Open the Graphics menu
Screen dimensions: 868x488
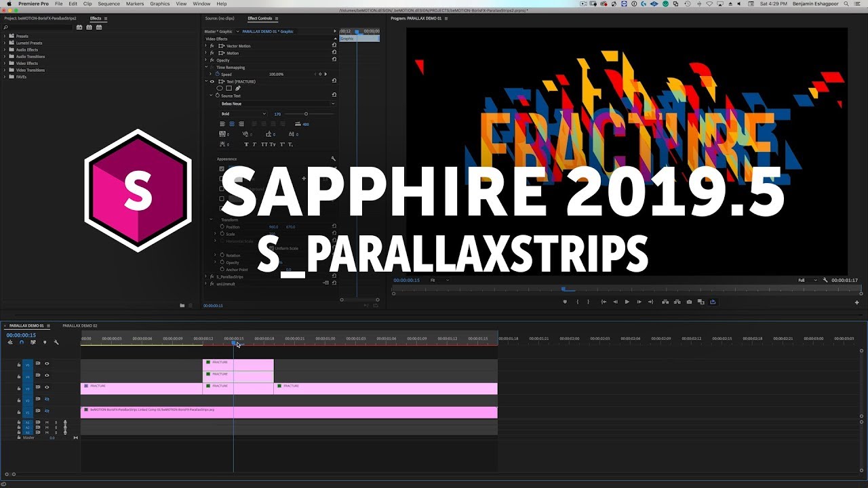coord(160,3)
